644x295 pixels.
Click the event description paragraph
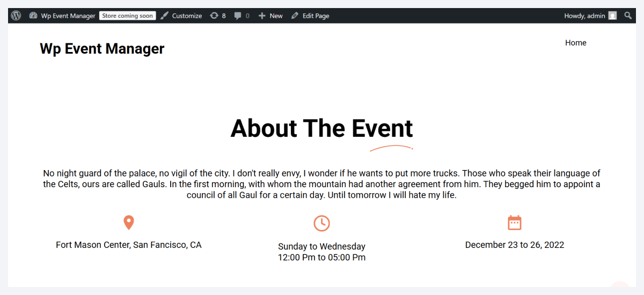click(x=321, y=184)
